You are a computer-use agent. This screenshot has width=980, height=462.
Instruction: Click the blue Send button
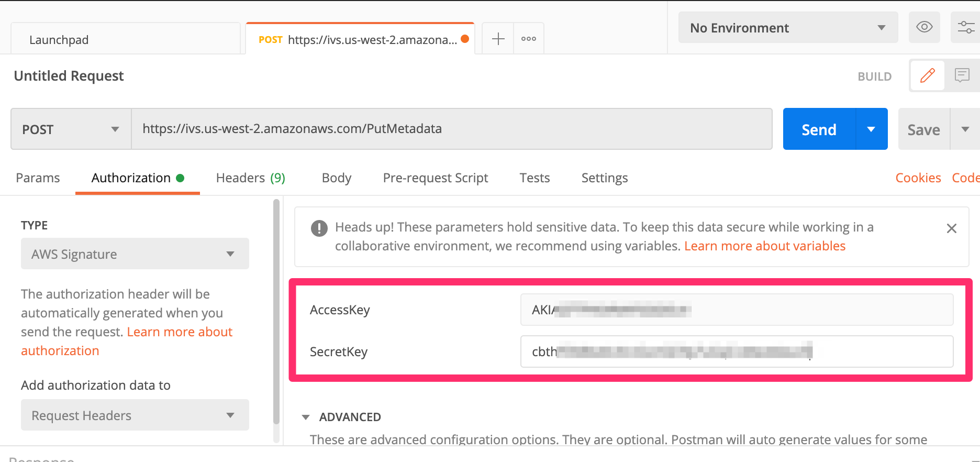(819, 129)
